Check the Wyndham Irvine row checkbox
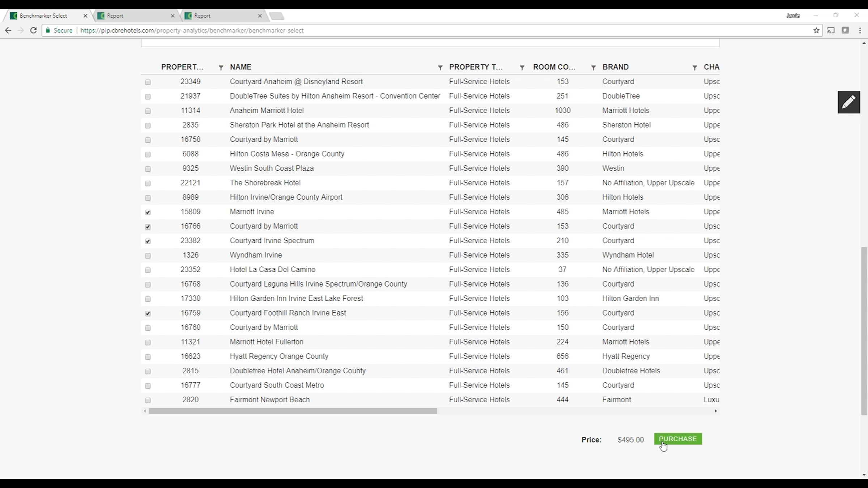The height and width of the screenshot is (488, 868). [x=148, y=256]
